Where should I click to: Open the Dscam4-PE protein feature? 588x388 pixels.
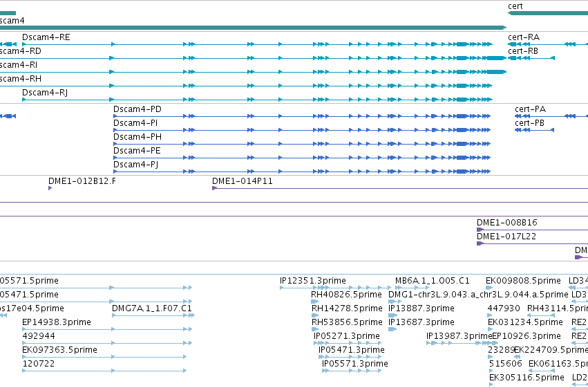[302, 158]
